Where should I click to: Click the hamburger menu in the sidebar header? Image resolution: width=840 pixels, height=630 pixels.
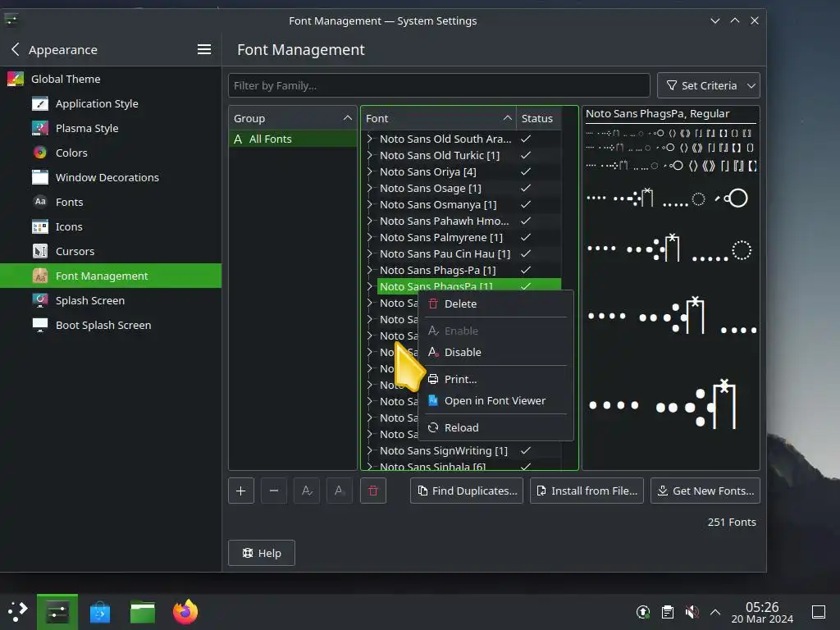tap(204, 49)
